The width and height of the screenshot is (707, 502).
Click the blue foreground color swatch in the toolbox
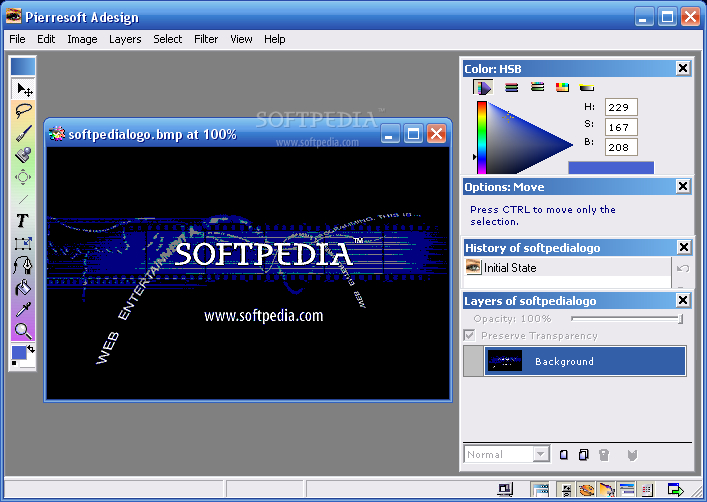[x=19, y=353]
